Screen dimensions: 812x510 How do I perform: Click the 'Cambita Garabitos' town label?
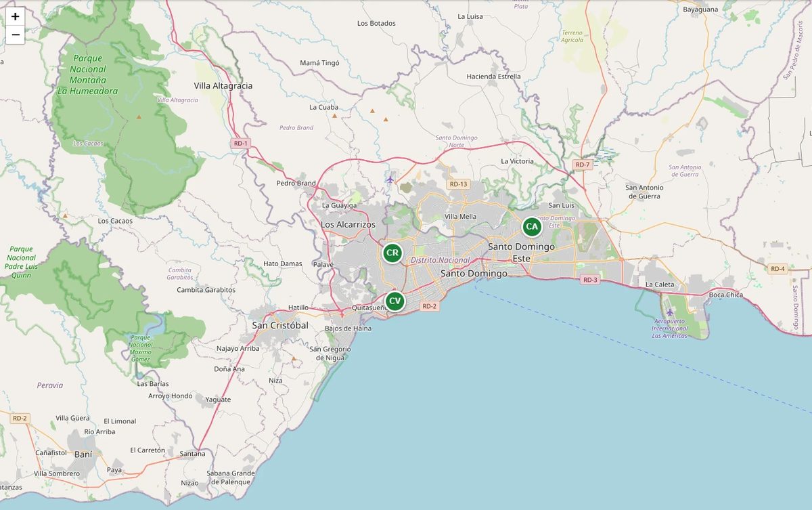click(x=206, y=290)
